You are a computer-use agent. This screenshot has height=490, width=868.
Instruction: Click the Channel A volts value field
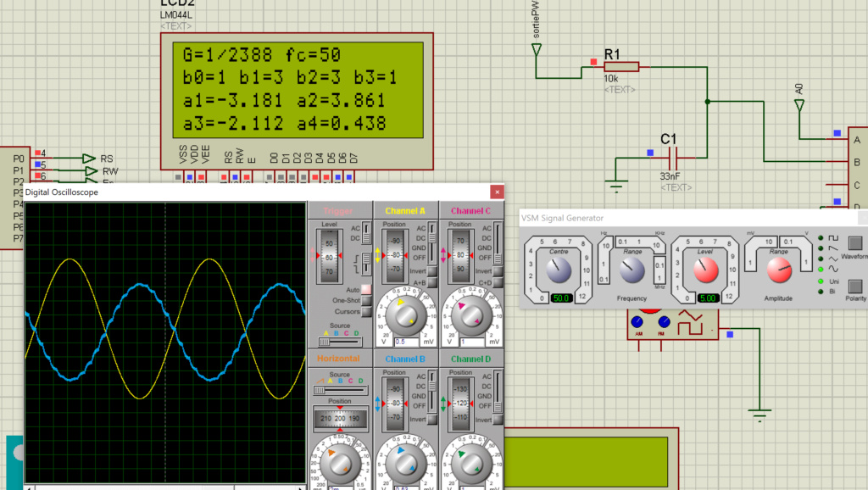tap(406, 342)
